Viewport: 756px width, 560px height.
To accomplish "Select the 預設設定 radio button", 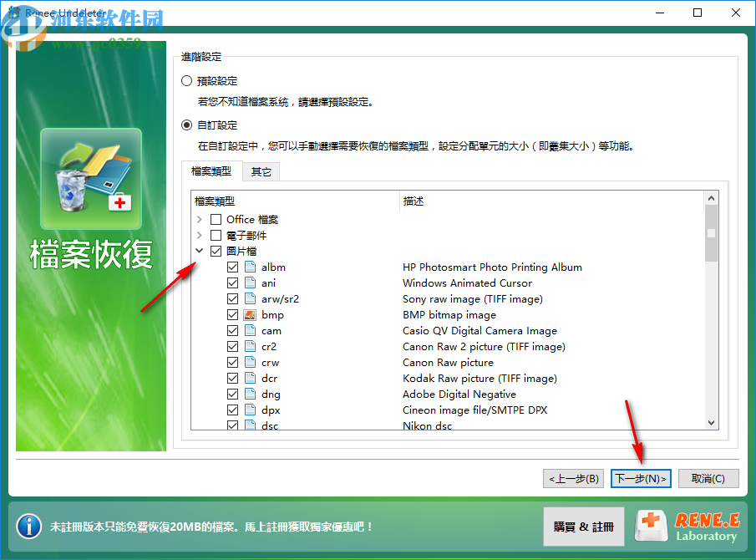I will [186, 80].
